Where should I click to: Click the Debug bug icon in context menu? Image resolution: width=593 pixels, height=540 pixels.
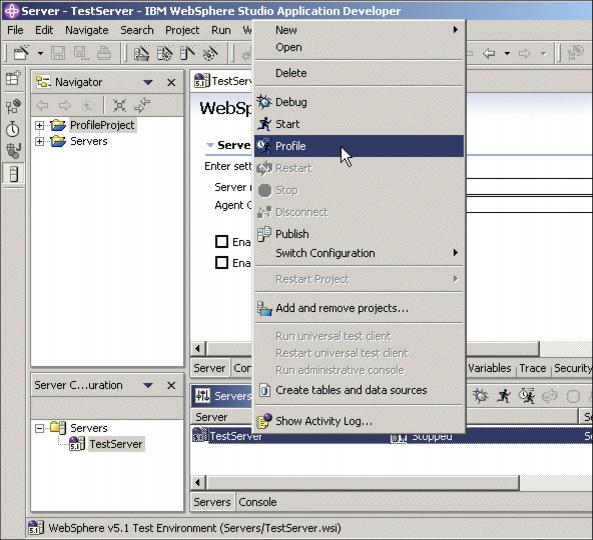click(x=264, y=102)
